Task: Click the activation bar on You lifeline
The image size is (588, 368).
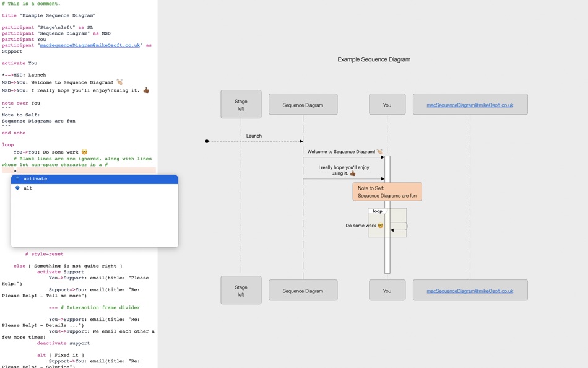Action: click(387, 215)
